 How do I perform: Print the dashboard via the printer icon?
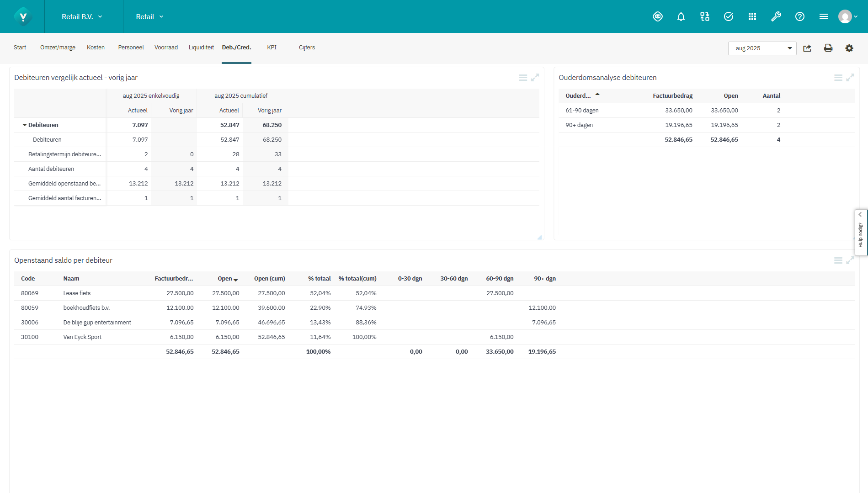pos(828,48)
